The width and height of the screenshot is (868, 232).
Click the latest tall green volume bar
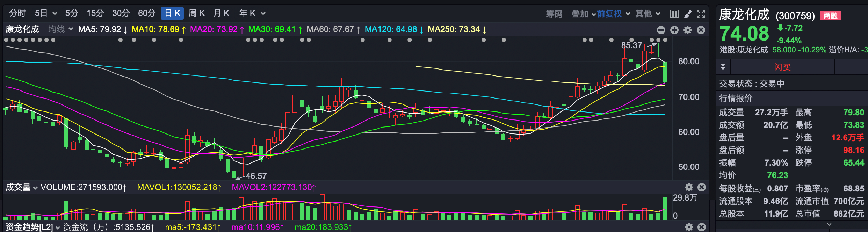(665, 209)
